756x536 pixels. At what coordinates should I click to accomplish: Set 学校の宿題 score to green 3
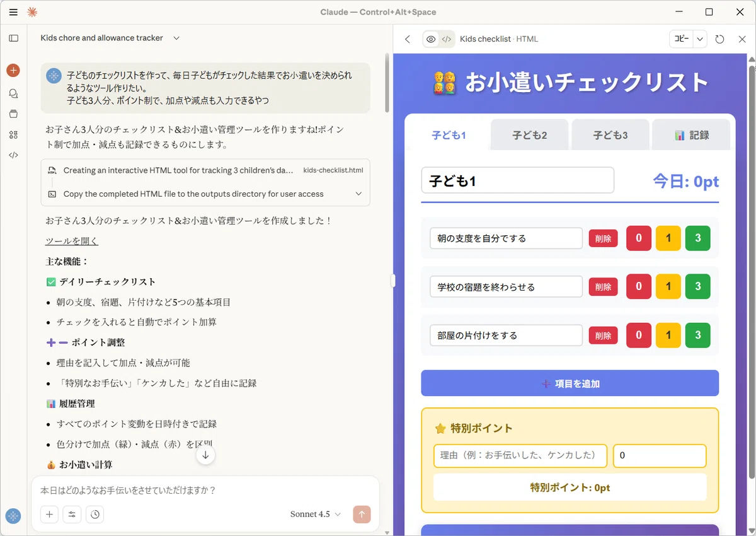(698, 286)
